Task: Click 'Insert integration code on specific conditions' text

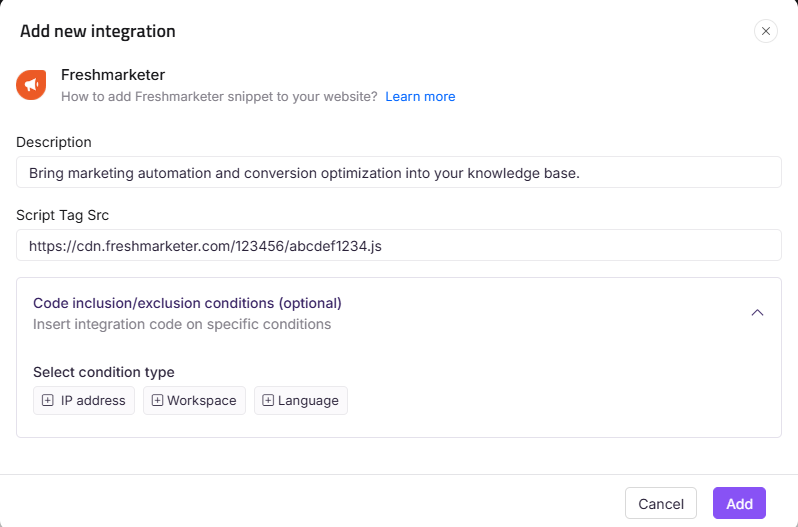Action: [x=182, y=325]
